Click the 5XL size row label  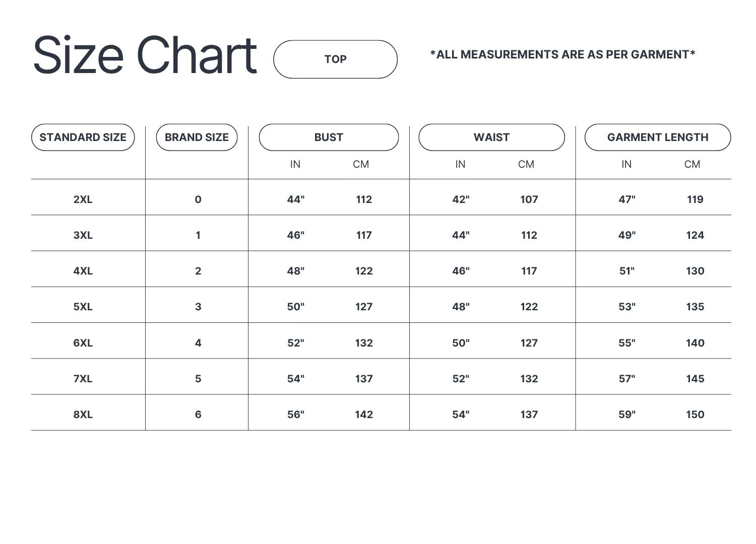pyautogui.click(x=83, y=307)
